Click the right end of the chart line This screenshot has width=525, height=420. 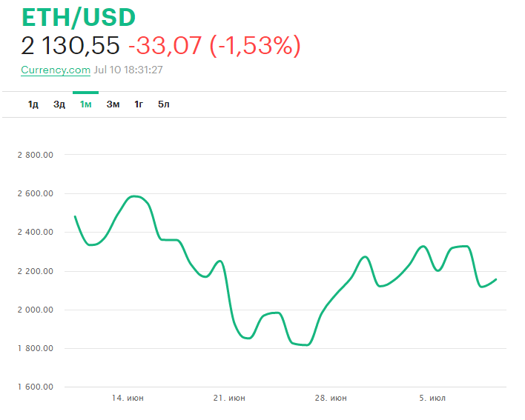495,279
